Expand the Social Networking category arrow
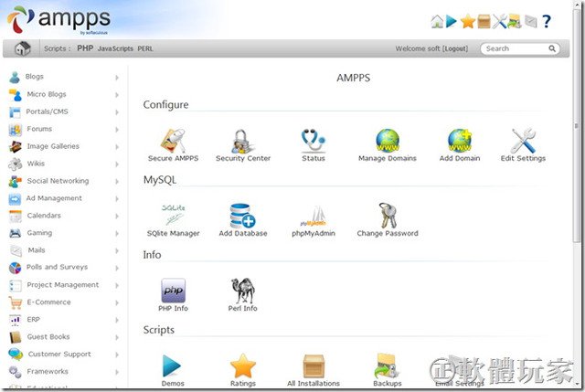This screenshot has height=392, width=585. coord(117,182)
